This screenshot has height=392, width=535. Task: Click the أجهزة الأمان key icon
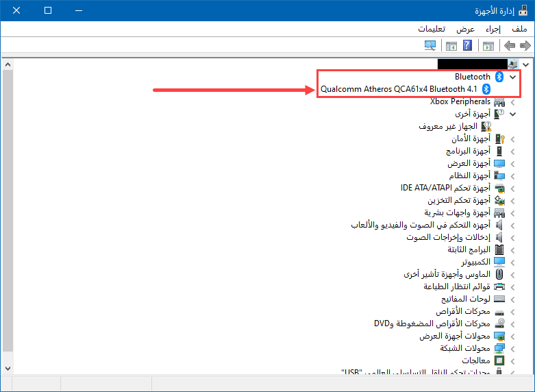(x=500, y=138)
